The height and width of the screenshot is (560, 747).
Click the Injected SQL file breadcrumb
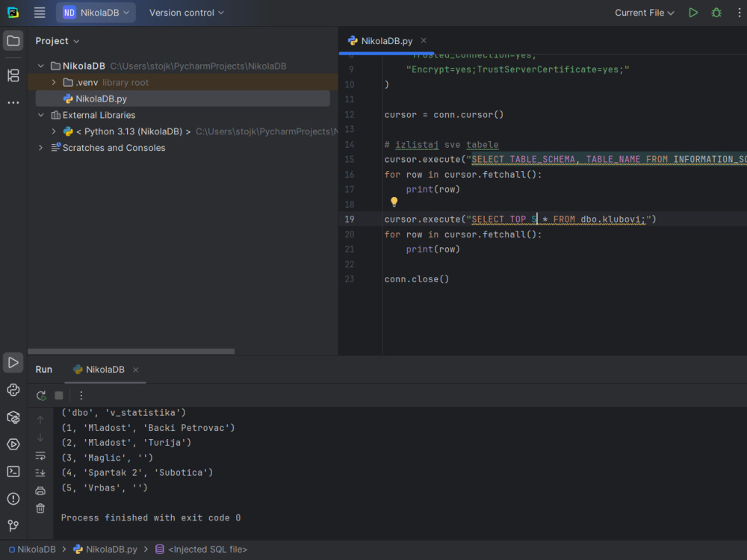pos(202,550)
